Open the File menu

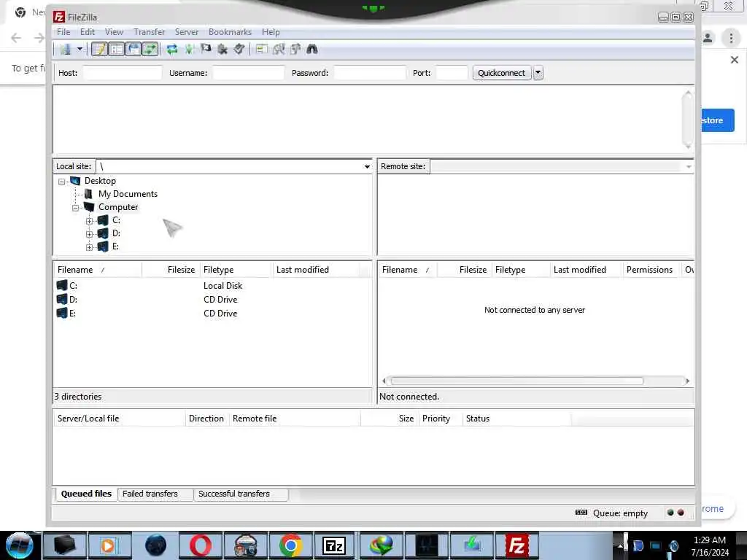(63, 32)
